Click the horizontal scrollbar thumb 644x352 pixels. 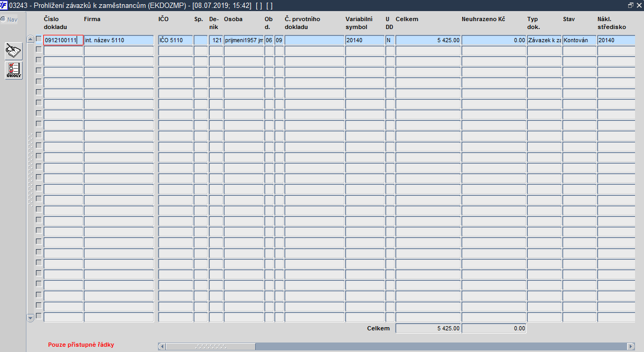pyautogui.click(x=211, y=346)
